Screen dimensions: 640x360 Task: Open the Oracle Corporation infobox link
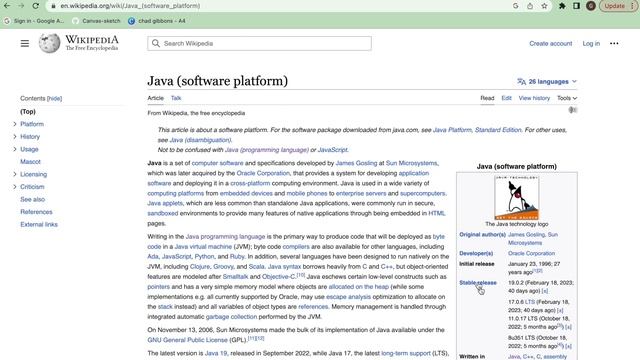[531, 253]
